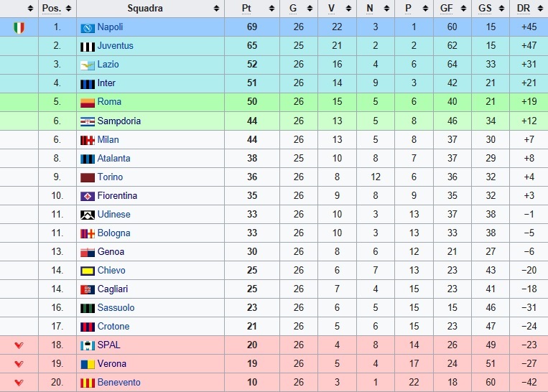Viewport: 548px width, 392px height.
Task: Sort table by DR column arrows
Action: click(x=539, y=9)
